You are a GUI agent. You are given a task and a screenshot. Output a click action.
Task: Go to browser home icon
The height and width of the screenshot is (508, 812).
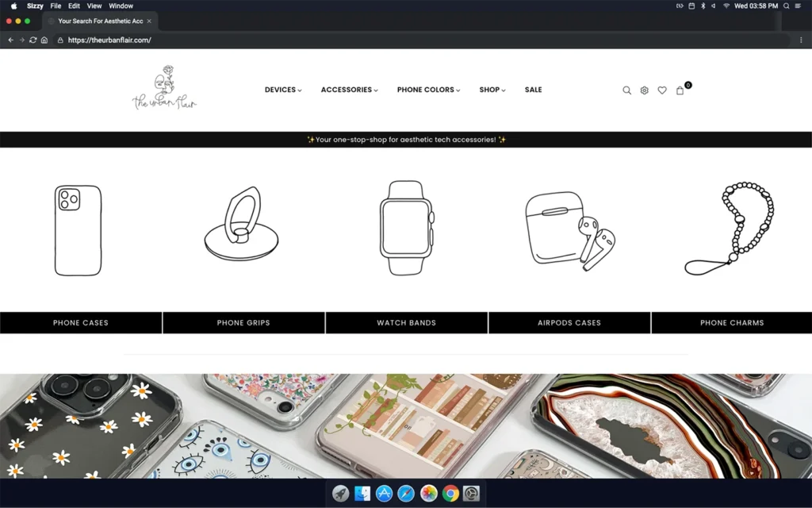[x=44, y=40]
